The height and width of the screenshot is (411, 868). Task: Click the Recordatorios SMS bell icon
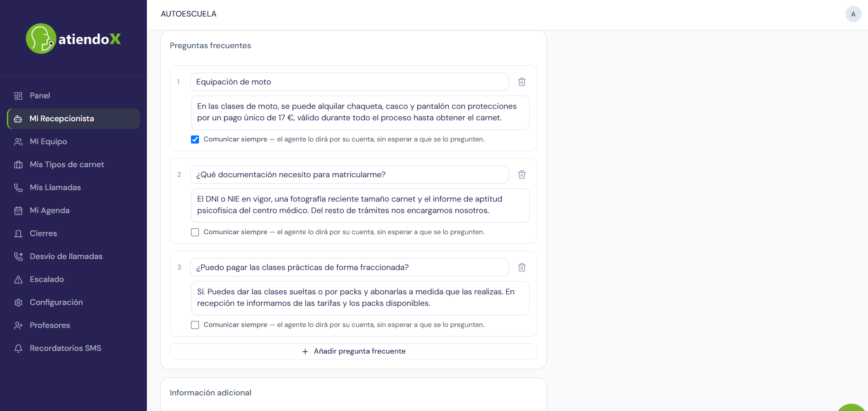point(18,348)
